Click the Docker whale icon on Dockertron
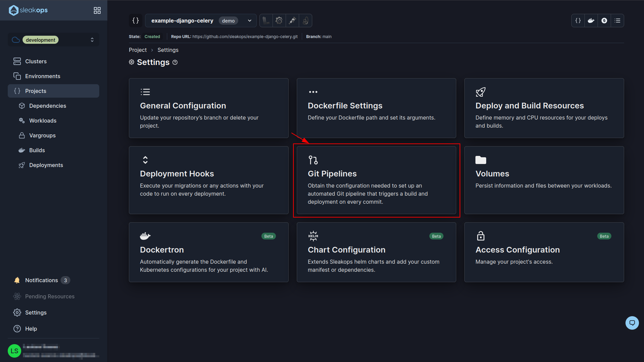The height and width of the screenshot is (362, 644). (x=145, y=236)
